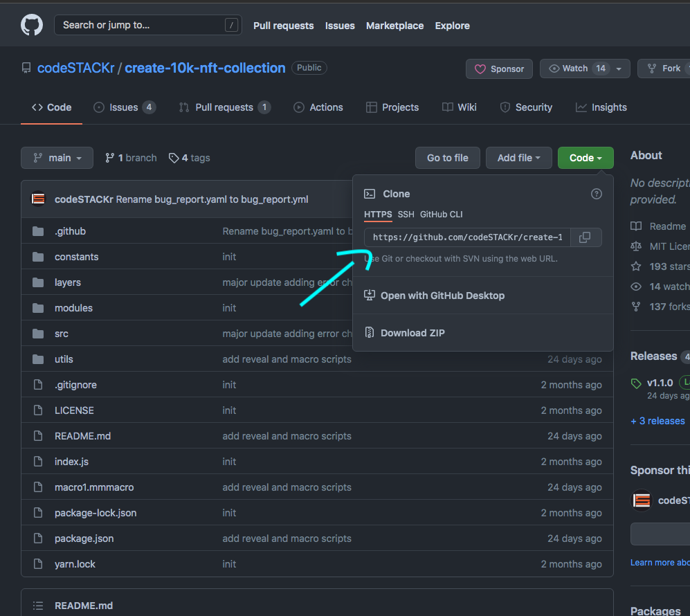Viewport: 690px width, 616px height.
Task: Click the star icon for 193 stars
Action: (636, 266)
